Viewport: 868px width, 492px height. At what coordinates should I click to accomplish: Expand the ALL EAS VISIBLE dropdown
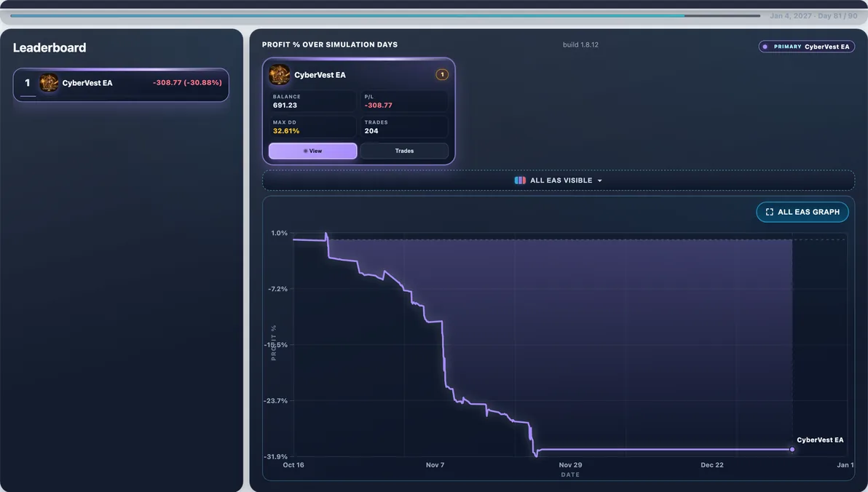(x=558, y=180)
